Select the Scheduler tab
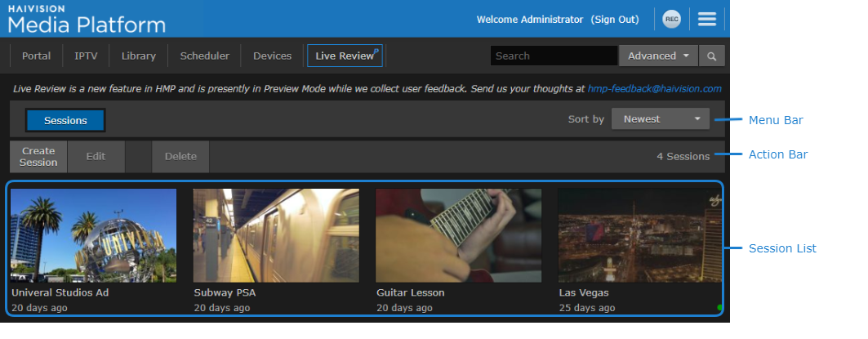868x339 pixels. point(204,56)
